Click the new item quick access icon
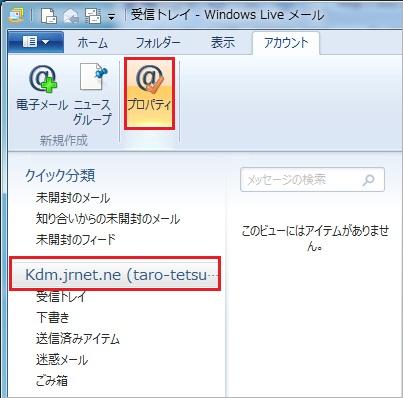Screen dimensions: 403x398 (x=49, y=15)
